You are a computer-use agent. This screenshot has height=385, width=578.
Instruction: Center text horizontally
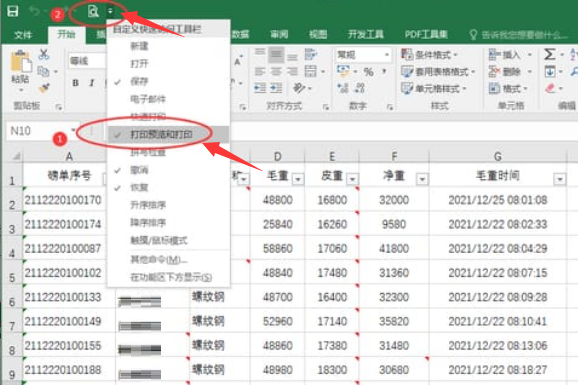[276, 71]
